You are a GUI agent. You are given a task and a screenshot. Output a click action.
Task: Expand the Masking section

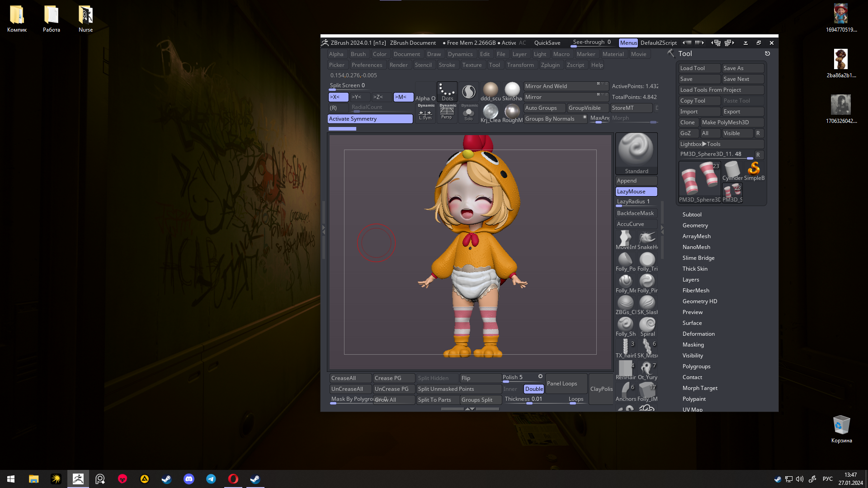coord(693,345)
